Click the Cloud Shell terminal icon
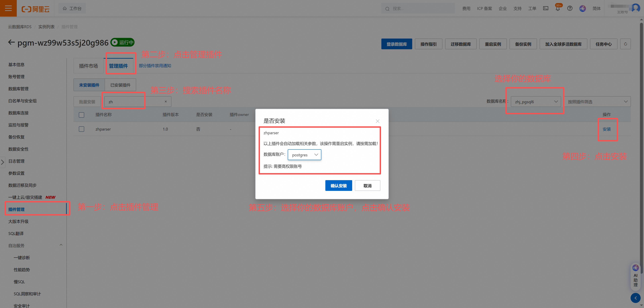The height and width of the screenshot is (308, 644). (546, 8)
